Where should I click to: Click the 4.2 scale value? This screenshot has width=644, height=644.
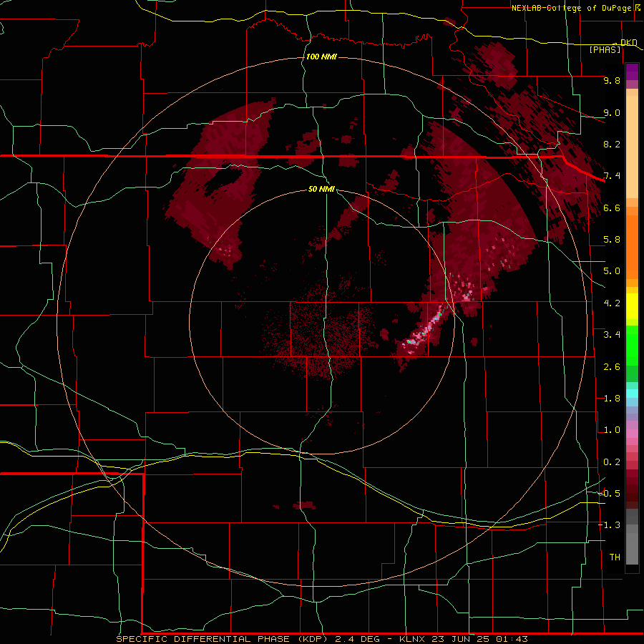point(612,303)
